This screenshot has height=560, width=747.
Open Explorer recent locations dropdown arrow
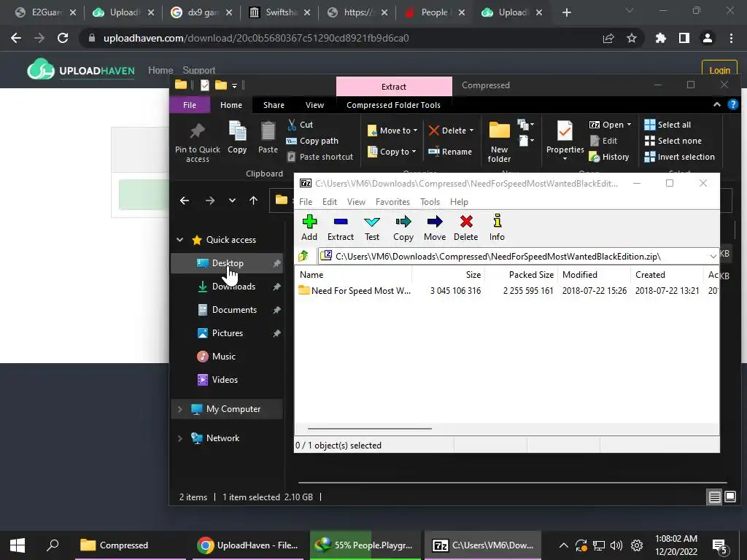232,201
